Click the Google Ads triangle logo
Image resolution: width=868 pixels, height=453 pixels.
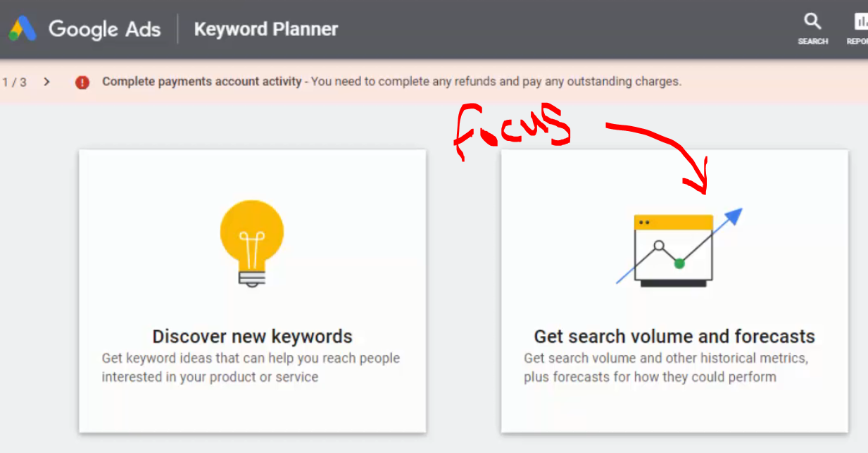pos(23,29)
